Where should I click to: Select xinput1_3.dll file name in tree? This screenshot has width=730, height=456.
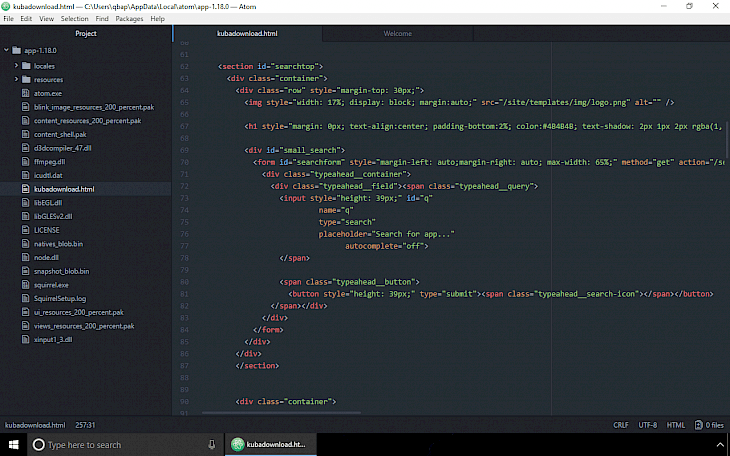pyautogui.click(x=53, y=339)
